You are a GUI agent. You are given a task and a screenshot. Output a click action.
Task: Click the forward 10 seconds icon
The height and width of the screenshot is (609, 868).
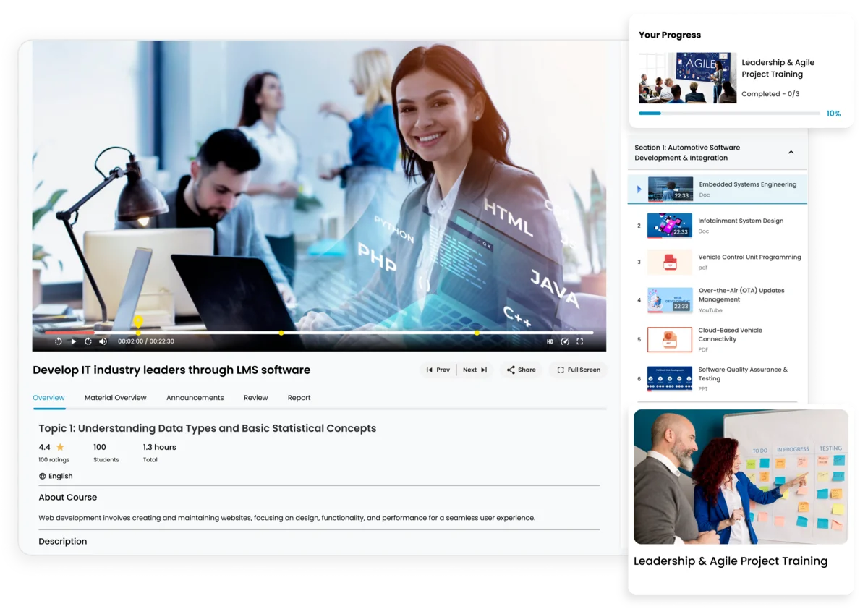88,340
